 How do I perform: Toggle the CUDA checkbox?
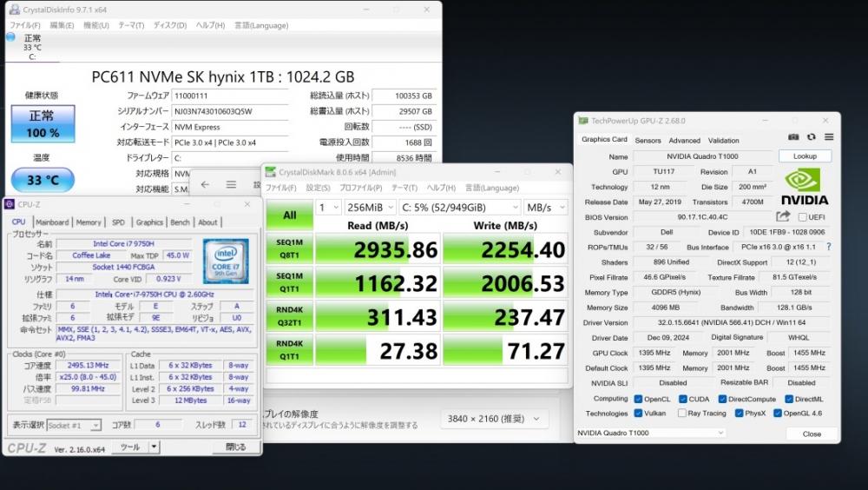point(682,399)
